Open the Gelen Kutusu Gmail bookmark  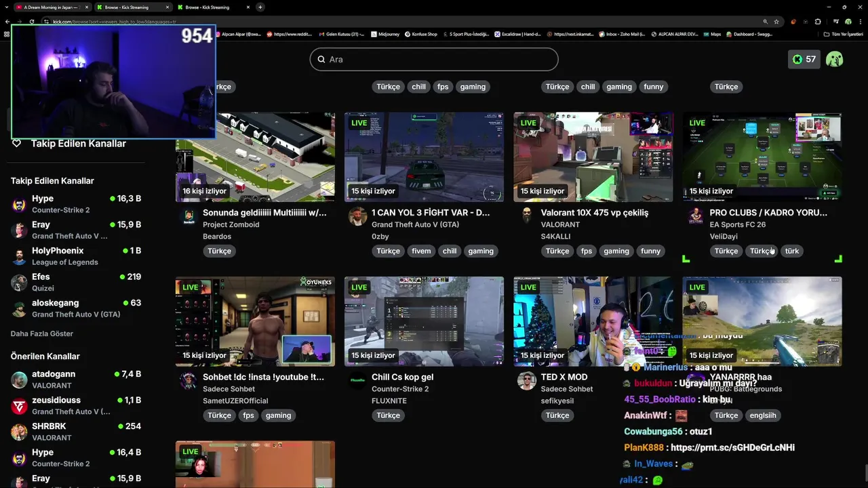(x=342, y=34)
